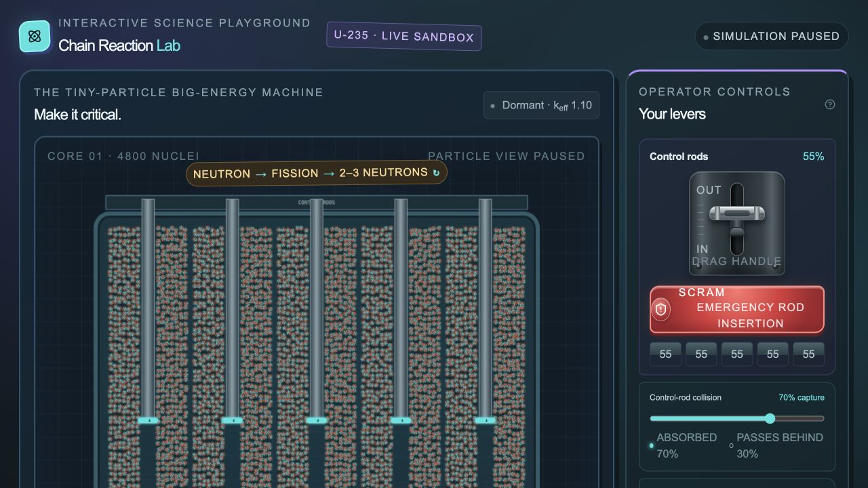Click the SIMULATION PAUSED pill to resume
Screen dimensions: 868x488
[x=772, y=37]
